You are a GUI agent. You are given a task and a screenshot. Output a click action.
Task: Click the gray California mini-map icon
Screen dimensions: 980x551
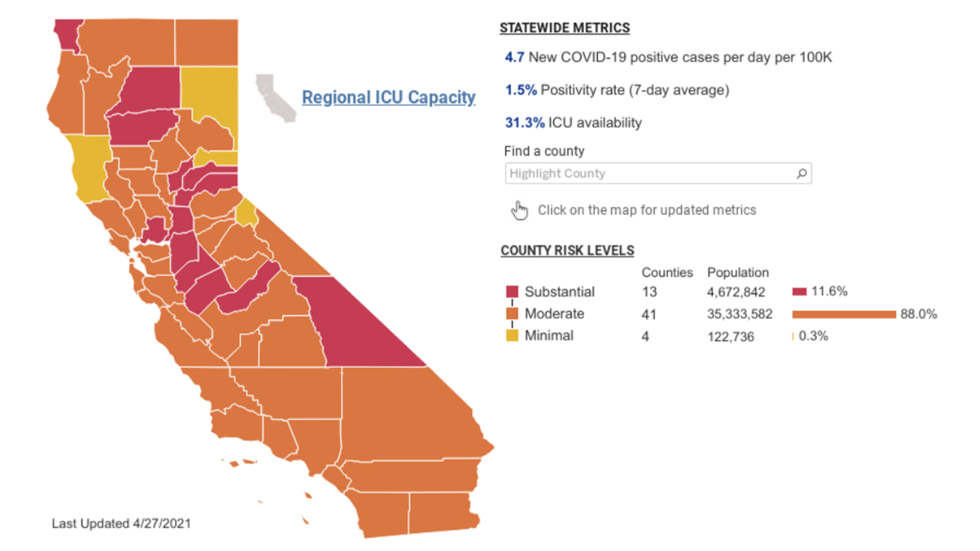tap(276, 99)
